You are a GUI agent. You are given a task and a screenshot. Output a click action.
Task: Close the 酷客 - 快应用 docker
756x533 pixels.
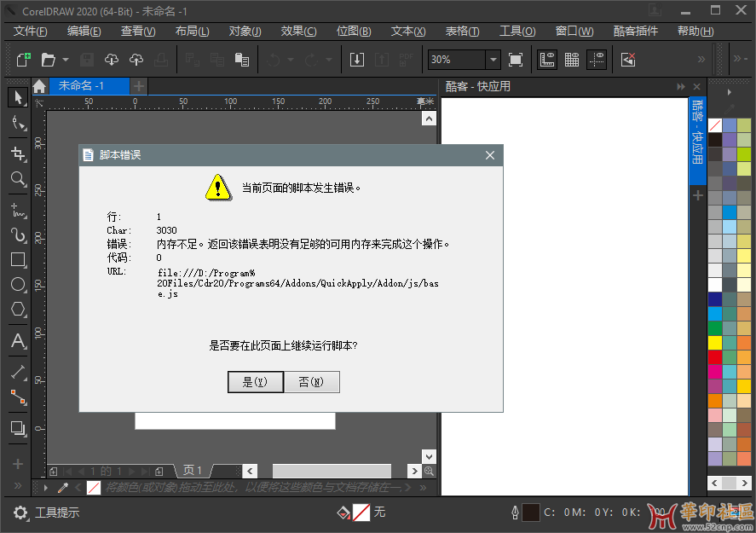coord(696,86)
